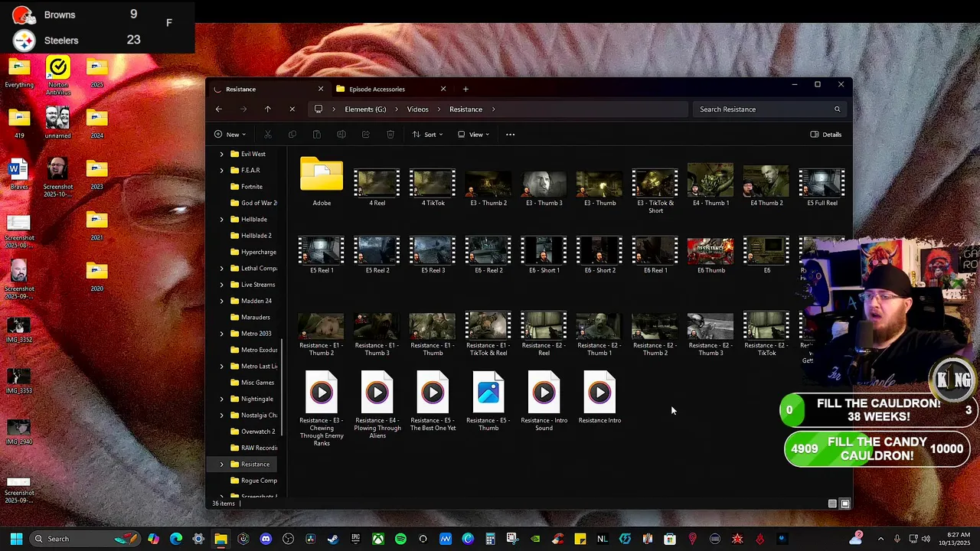Image resolution: width=980 pixels, height=551 pixels.
Task: Select the Resistance Intro media file
Action: [599, 397]
